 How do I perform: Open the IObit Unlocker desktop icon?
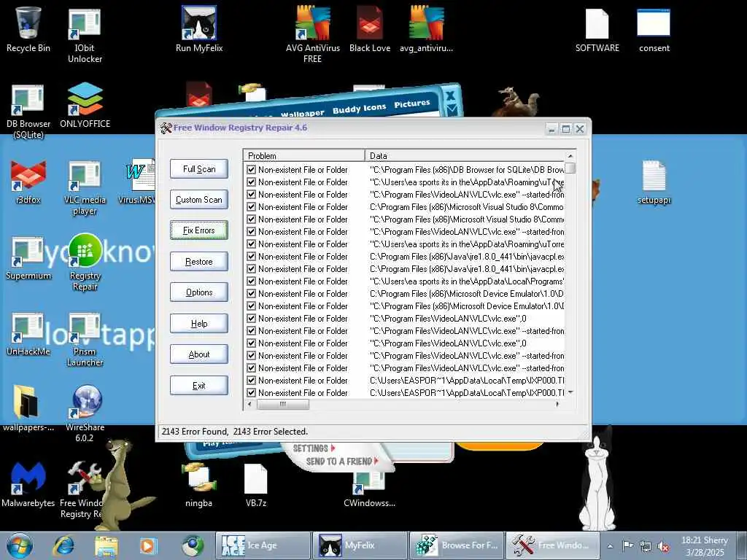85,36
